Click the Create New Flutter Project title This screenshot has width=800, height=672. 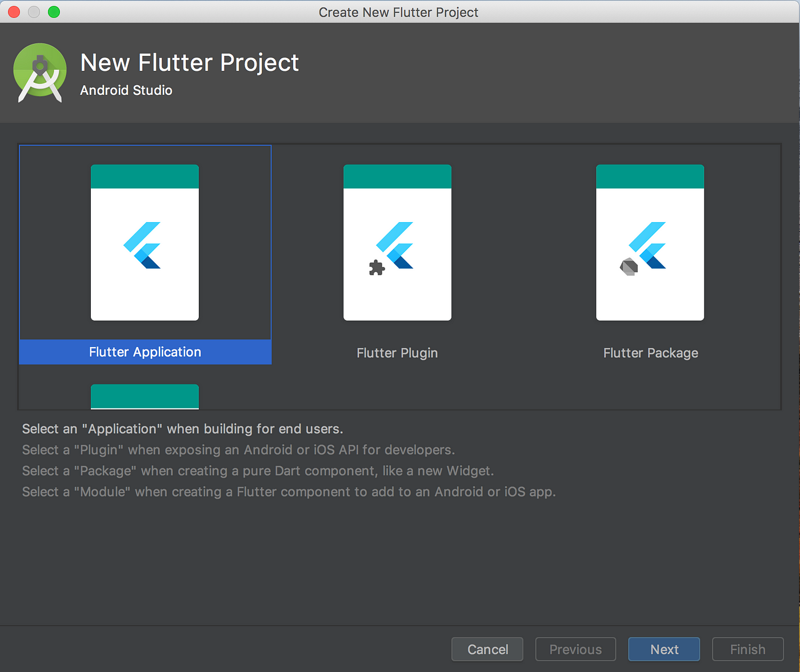click(x=398, y=12)
